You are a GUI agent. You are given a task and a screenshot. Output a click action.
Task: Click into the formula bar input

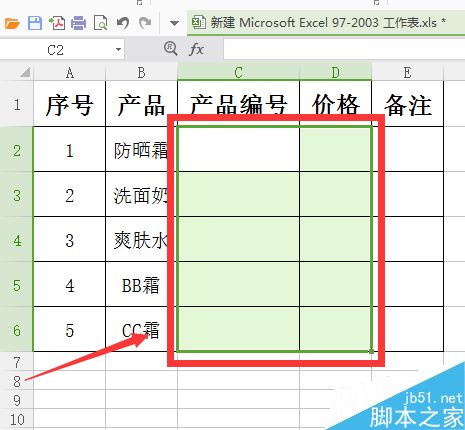tap(344, 49)
